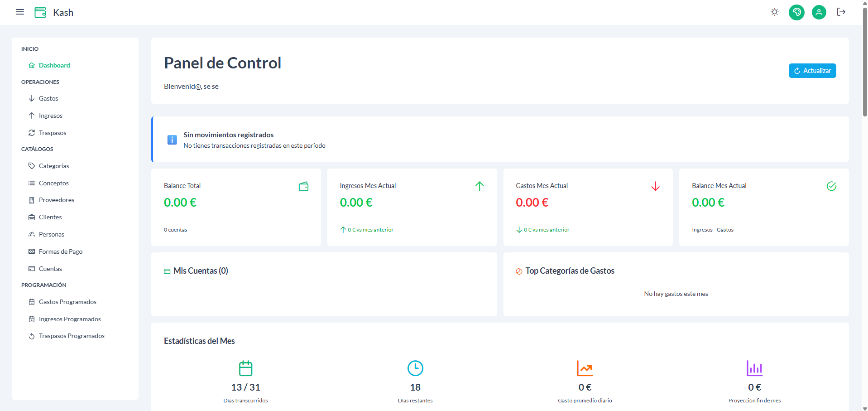Open the Cuentas catalog link
The width and height of the screenshot is (868, 411).
pos(50,269)
